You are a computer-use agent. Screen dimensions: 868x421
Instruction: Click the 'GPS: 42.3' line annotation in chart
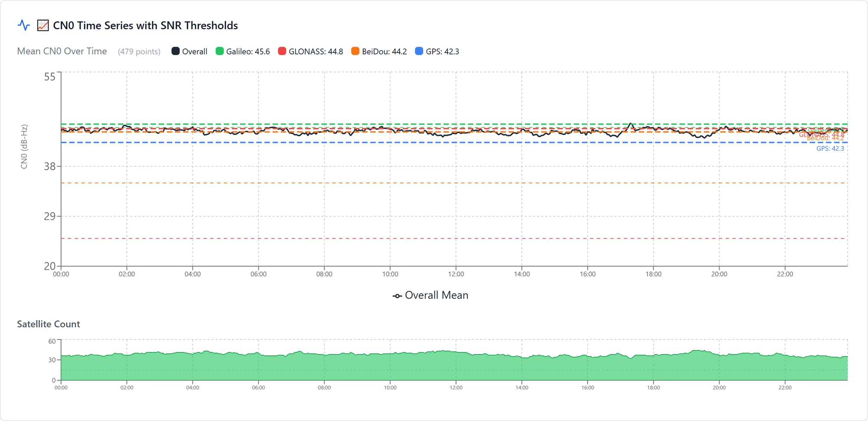pos(830,149)
